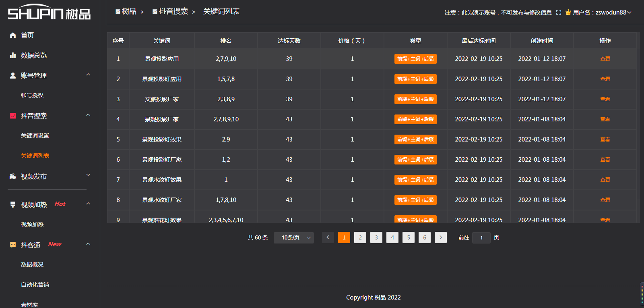Viewport: 644px width, 308px height.
Task: Click the camera icon for 视频发布
Action: click(13, 176)
